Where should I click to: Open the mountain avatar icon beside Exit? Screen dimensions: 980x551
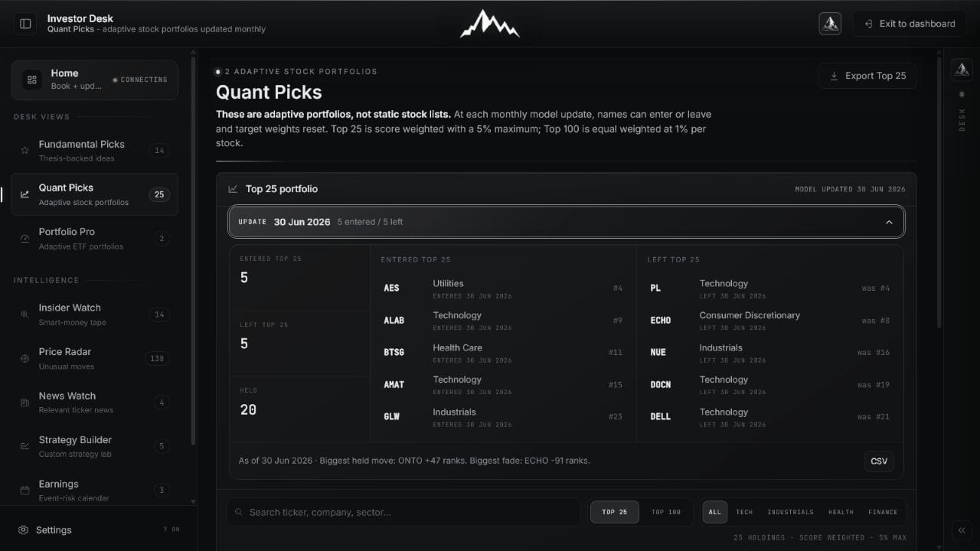pyautogui.click(x=830, y=24)
